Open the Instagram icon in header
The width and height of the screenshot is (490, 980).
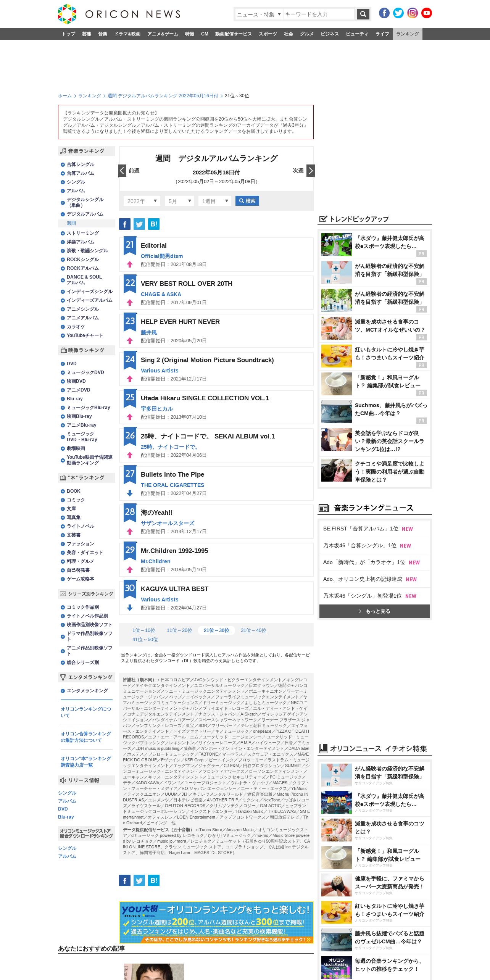tap(412, 13)
